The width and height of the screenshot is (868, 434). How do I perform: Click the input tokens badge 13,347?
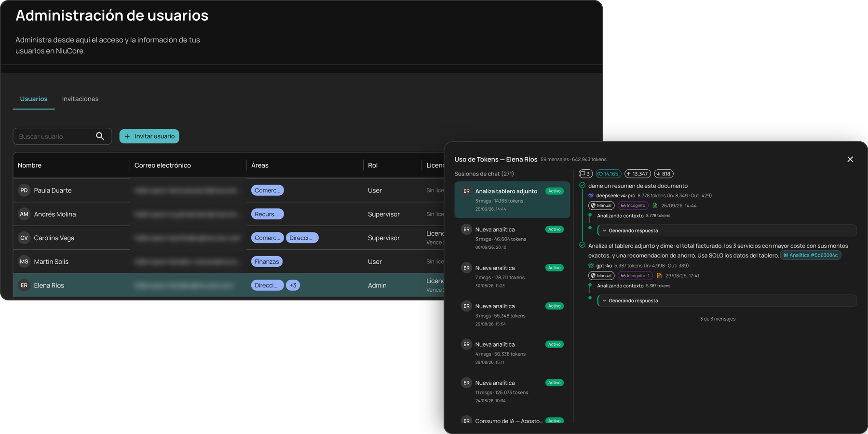click(637, 174)
